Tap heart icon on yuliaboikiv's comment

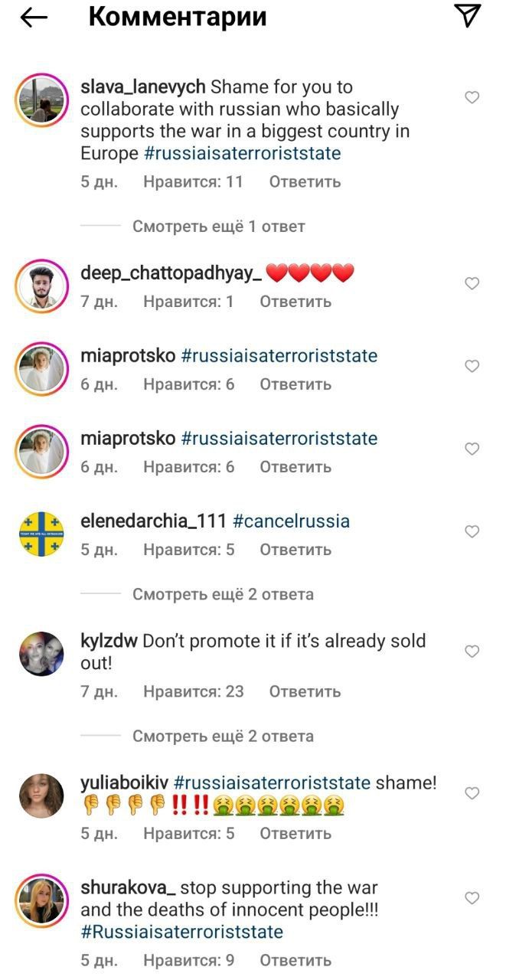click(x=472, y=793)
